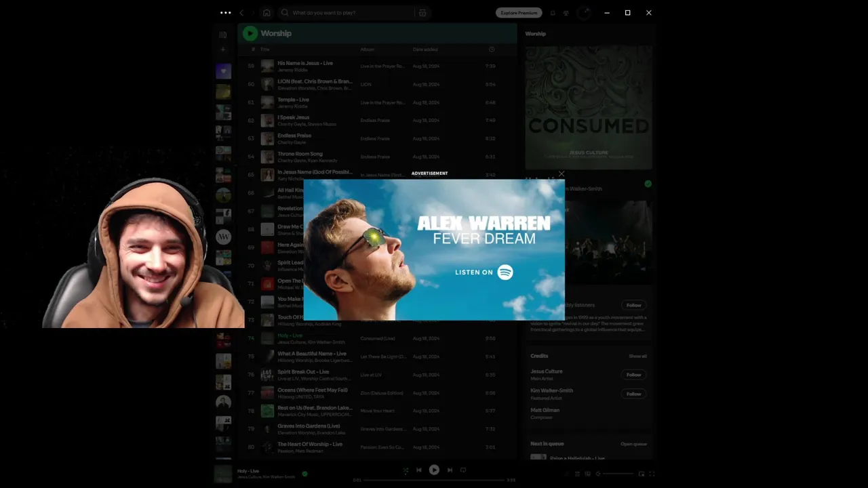Viewport: 868px width, 488px height.
Task: Open the Home icon
Action: click(267, 12)
